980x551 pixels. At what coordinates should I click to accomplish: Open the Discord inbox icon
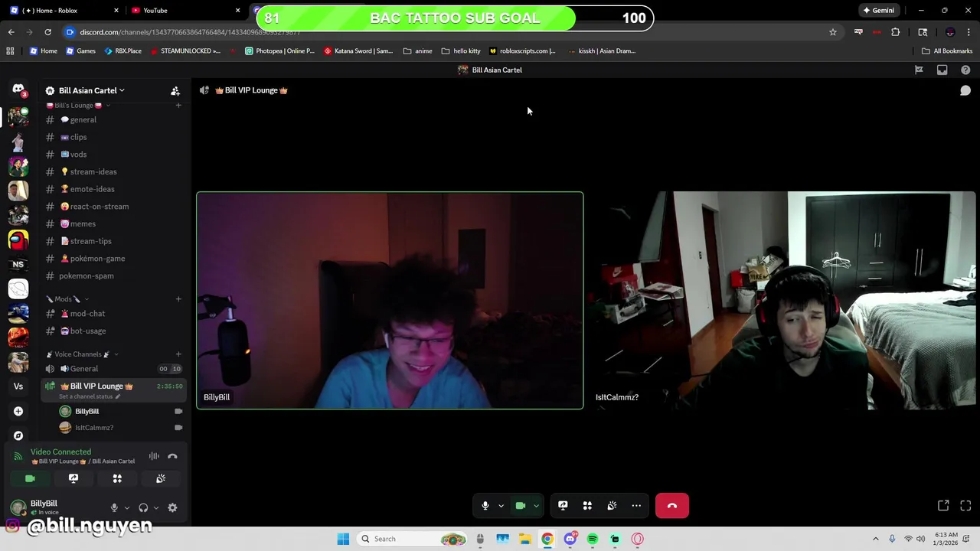click(942, 70)
